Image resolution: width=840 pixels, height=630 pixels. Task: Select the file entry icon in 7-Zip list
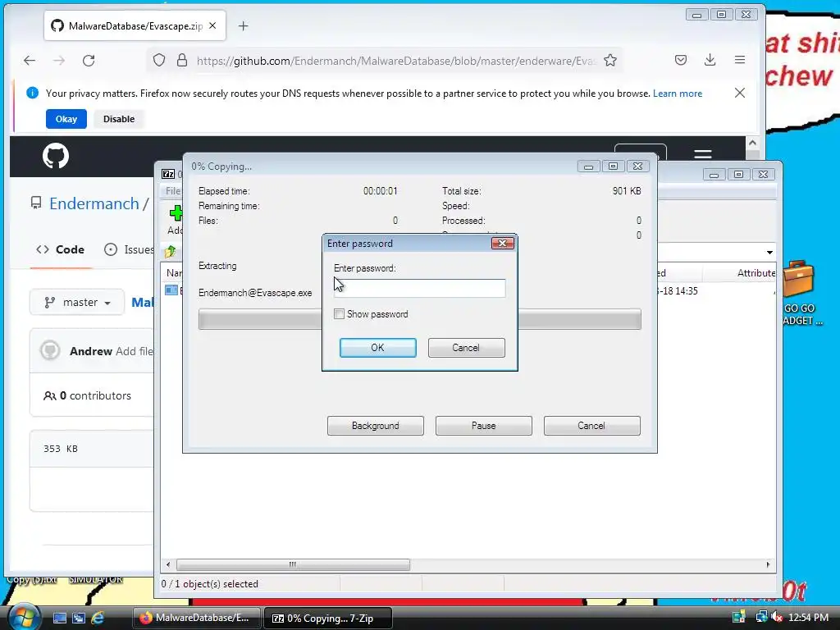click(x=171, y=290)
